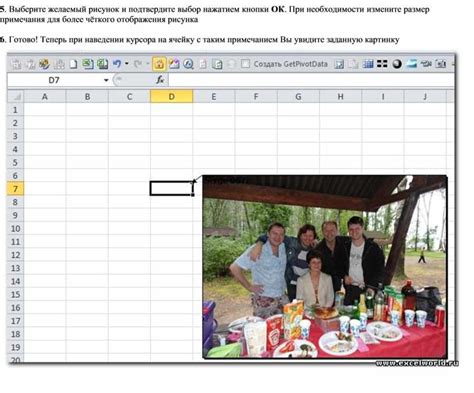This screenshot has height=393, width=474.
Task: Toggle the Создать GetPivotData checkbox
Action: point(245,64)
